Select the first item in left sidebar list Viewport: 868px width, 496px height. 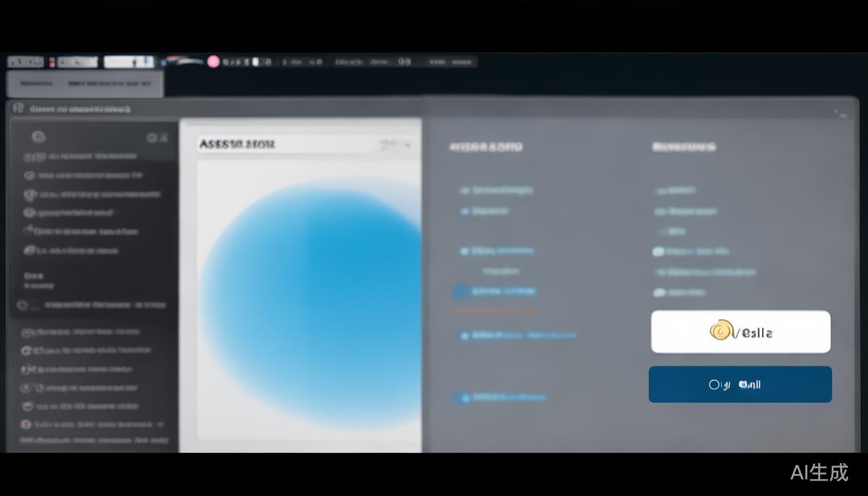pos(81,156)
